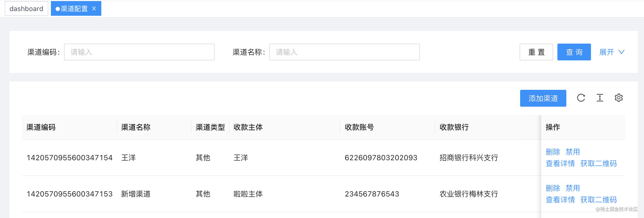The height and width of the screenshot is (218, 644).
Task: Close the 渠道配置 tab
Action: tap(94, 9)
